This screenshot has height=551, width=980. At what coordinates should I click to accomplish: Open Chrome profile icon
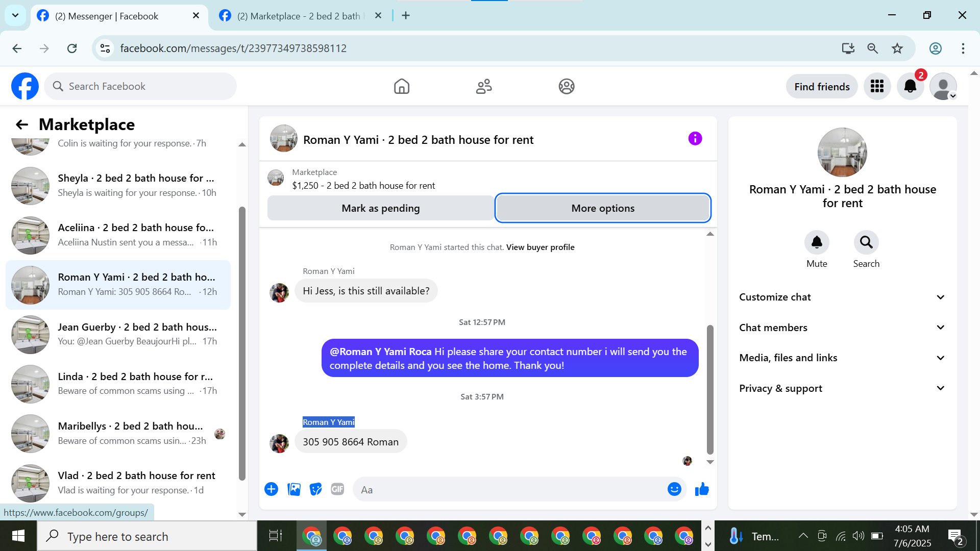(936, 48)
